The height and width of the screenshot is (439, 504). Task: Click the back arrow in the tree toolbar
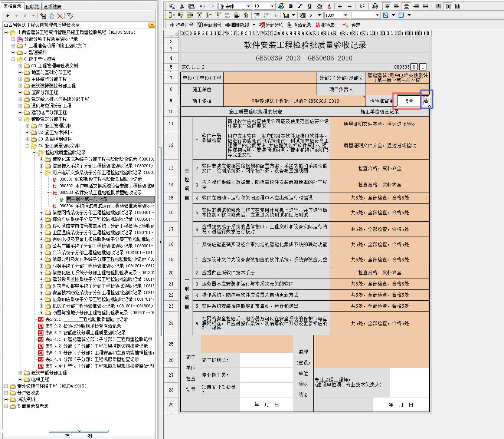pyautogui.click(x=8, y=16)
